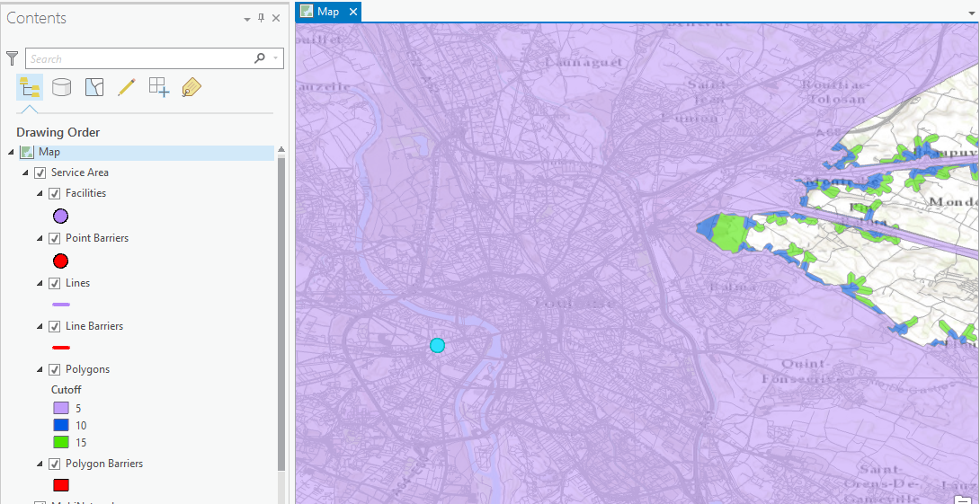This screenshot has height=504, width=980.
Task: Click the Drawing Order heading
Action: [x=58, y=132]
